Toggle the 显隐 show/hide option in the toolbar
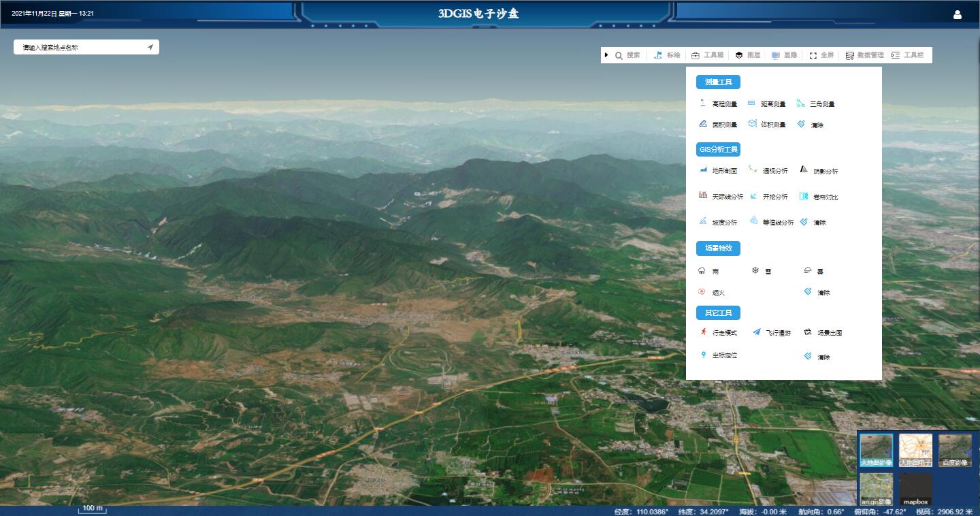The image size is (980, 516). click(x=784, y=55)
